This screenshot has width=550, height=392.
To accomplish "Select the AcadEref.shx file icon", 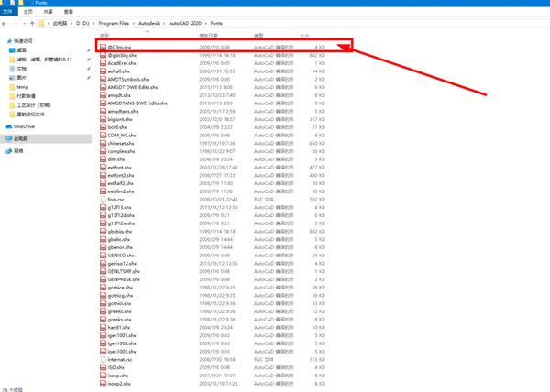I will coord(103,63).
